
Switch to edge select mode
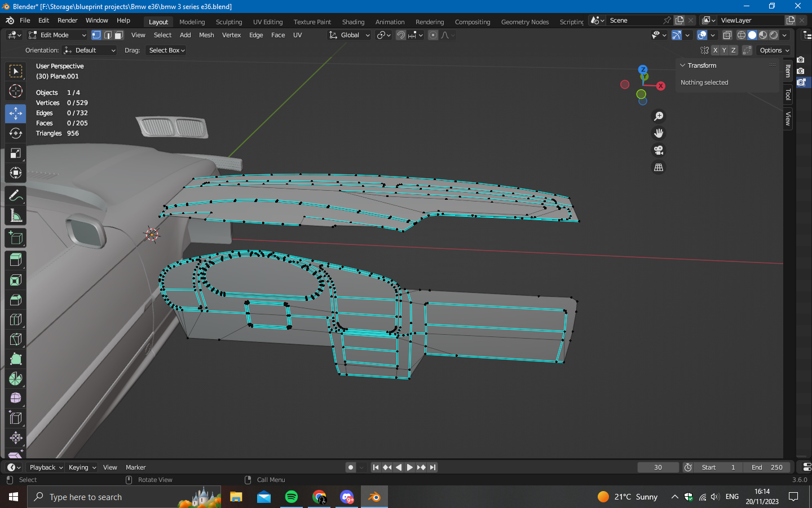tap(108, 35)
